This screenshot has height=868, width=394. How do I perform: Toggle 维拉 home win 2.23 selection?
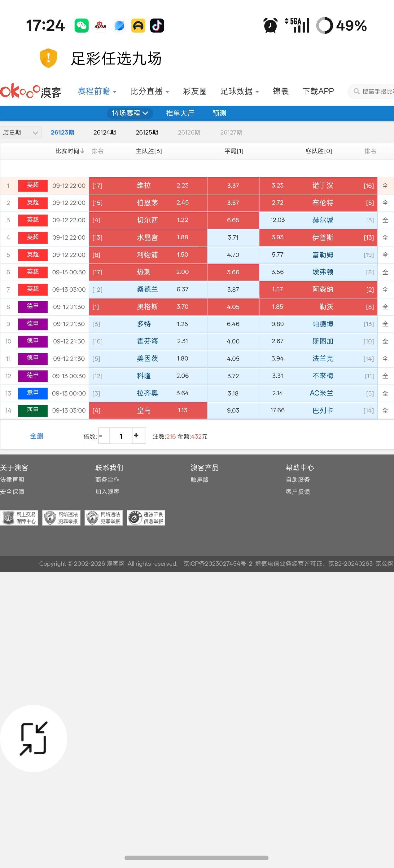click(148, 186)
